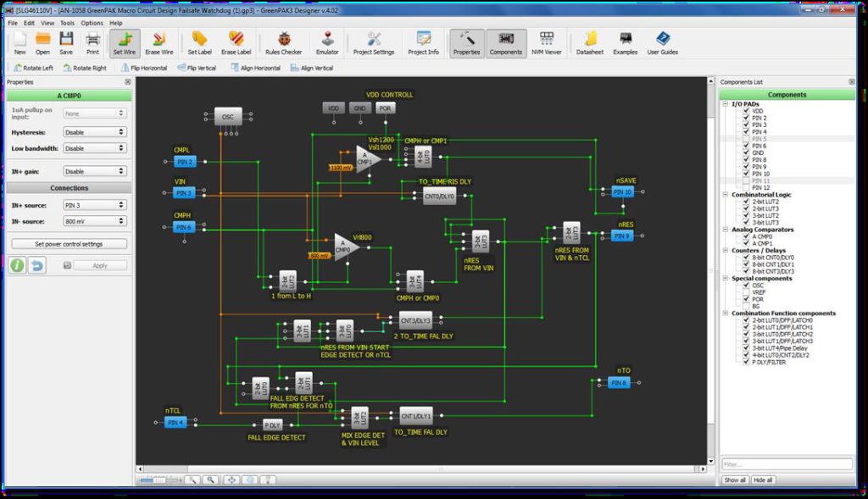
Task: Toggle the VREF checkbox
Action: click(x=746, y=292)
